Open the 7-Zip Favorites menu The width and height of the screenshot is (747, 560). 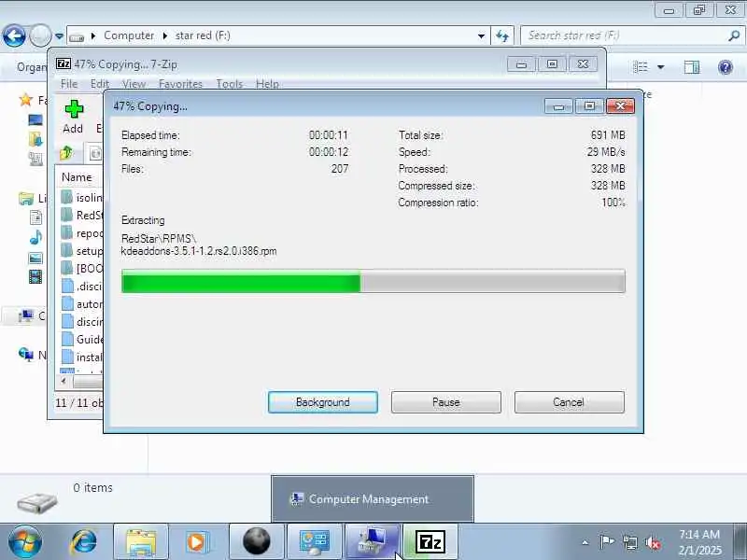pyautogui.click(x=180, y=84)
